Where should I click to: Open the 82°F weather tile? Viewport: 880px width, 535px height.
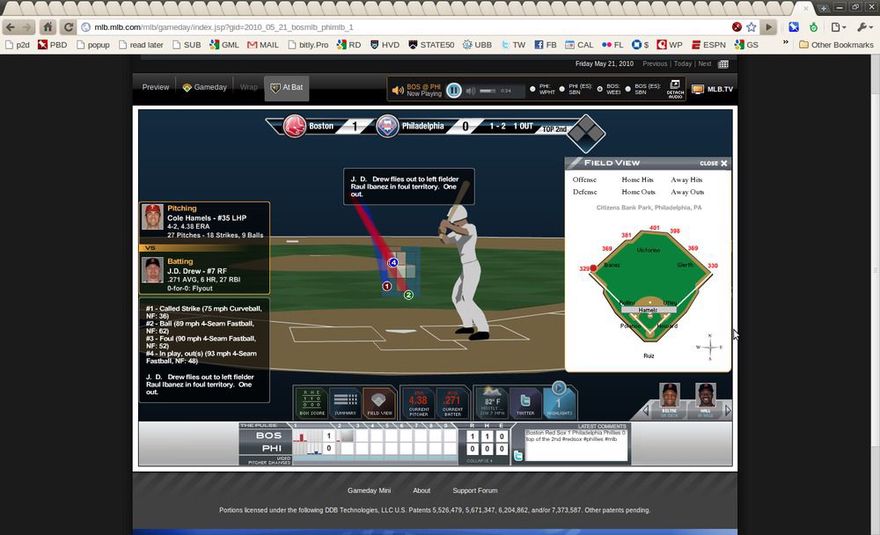click(x=492, y=403)
